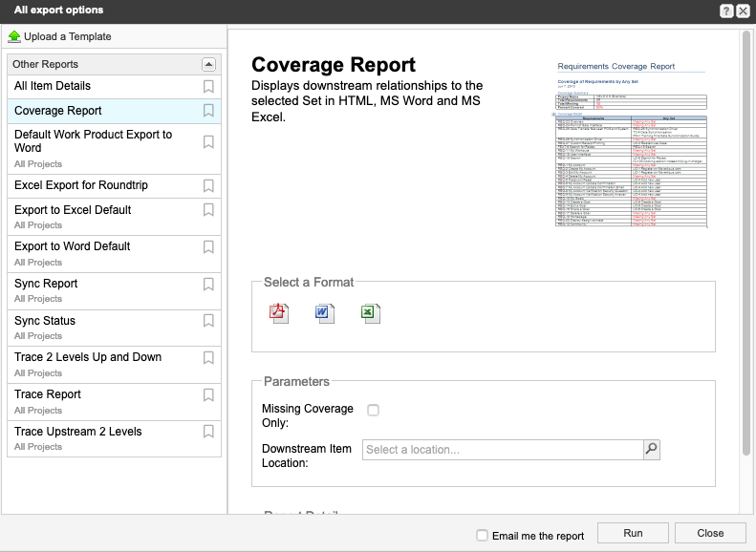Bookmark the Sync Status report
Screen dimensions: 756x552
[208, 321]
